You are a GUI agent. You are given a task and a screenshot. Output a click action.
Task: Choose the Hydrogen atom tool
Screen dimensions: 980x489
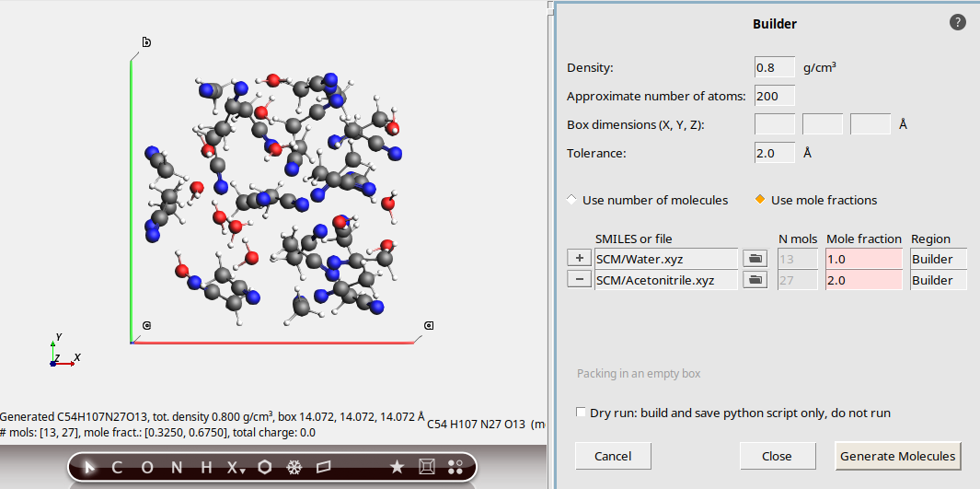pos(207,467)
